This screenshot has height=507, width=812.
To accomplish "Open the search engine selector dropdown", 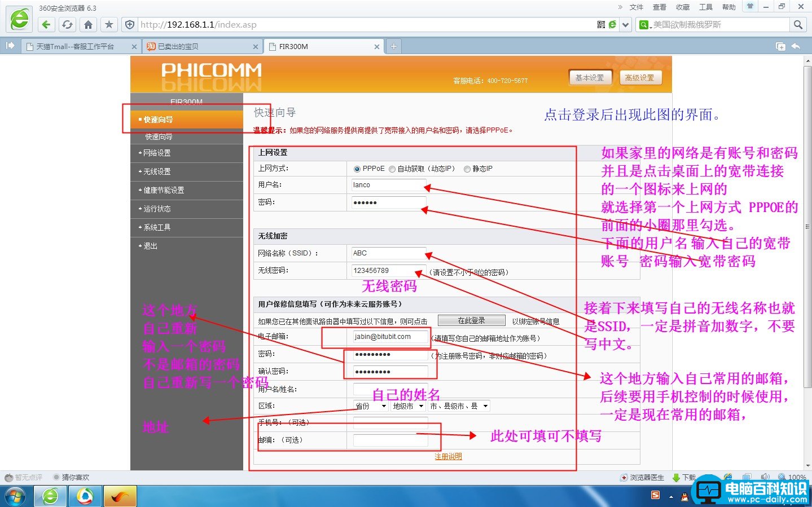I will (644, 25).
